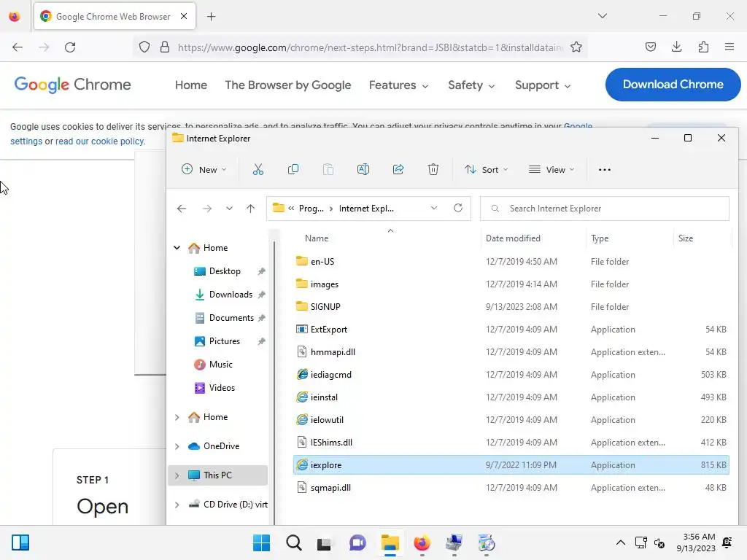Screen dimensions: 747x560
Task: Open new Firefox tab with plus button
Action: (x=211, y=17)
